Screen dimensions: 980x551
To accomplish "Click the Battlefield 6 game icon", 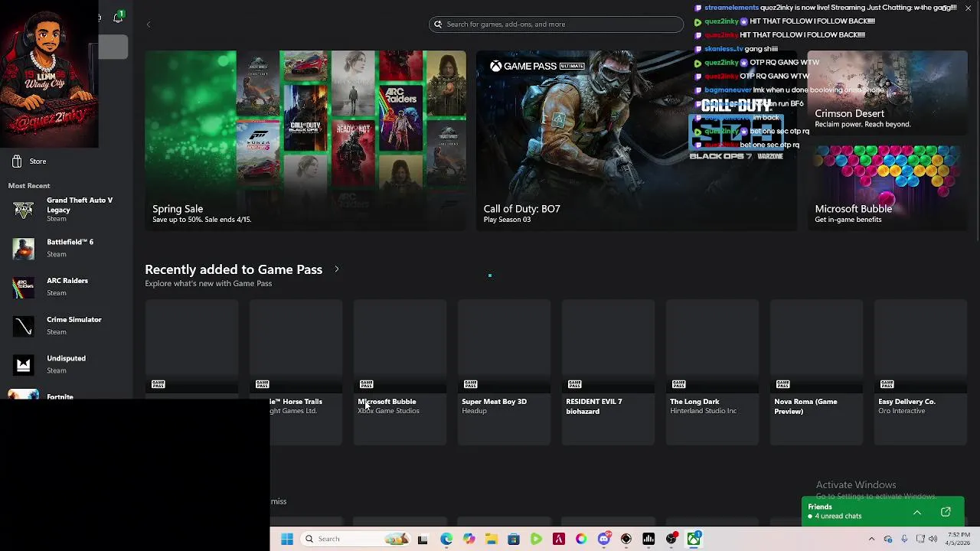I will pos(24,248).
